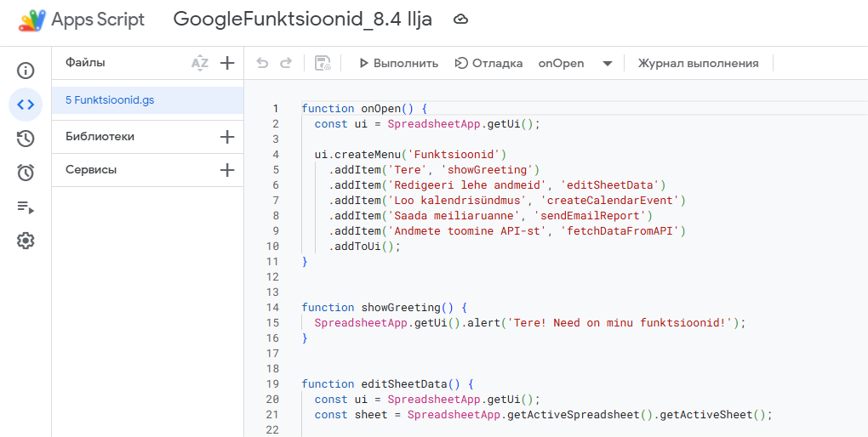Run script with Выполнить button
Image resolution: width=868 pixels, height=437 pixels.
coord(397,63)
